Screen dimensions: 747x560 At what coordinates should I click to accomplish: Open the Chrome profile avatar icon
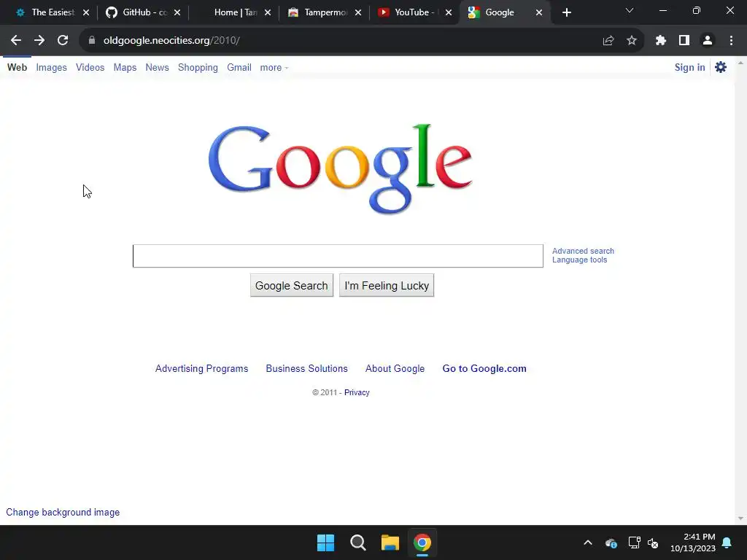tap(708, 41)
